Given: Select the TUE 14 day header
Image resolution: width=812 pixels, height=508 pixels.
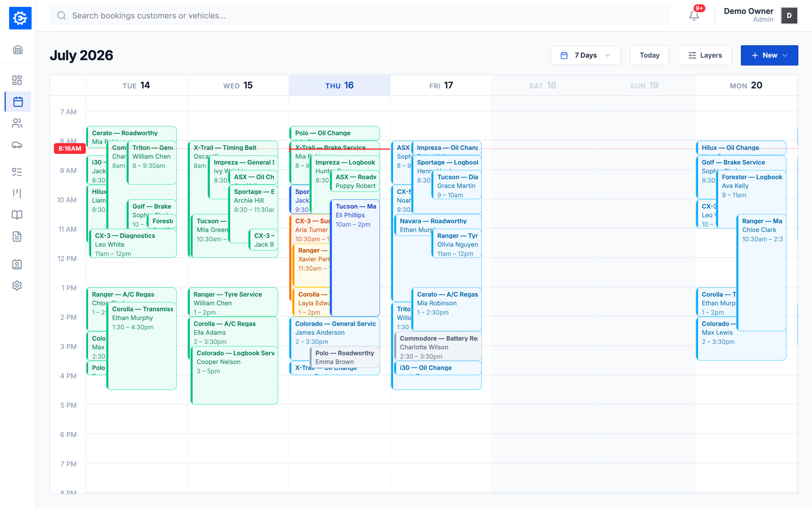Looking at the screenshot, I should (136, 85).
